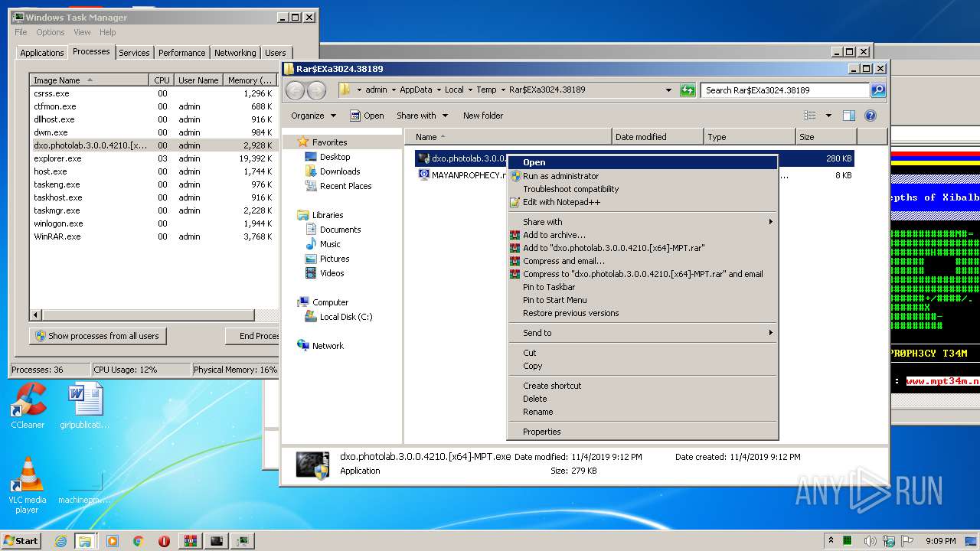Choose Run as administrator

(x=642, y=176)
